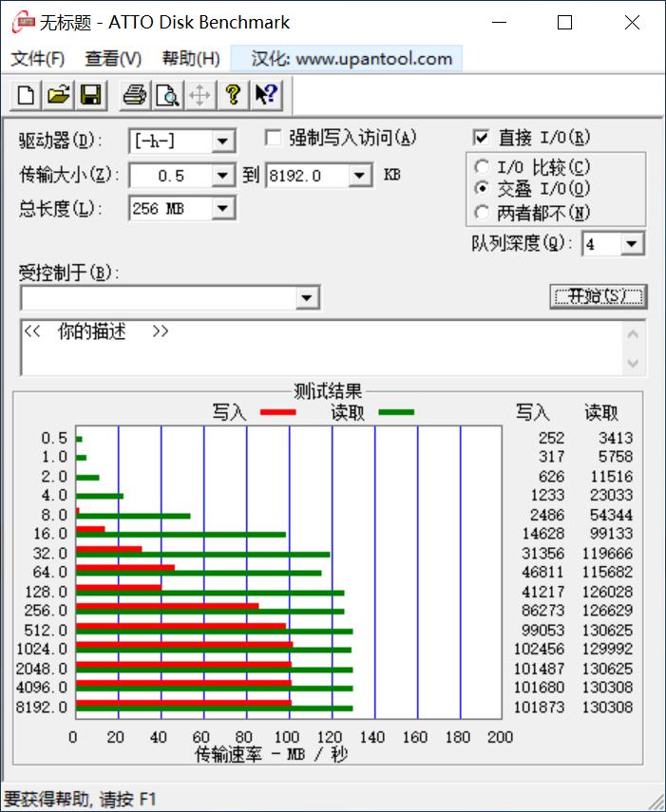The height and width of the screenshot is (812, 666).
Task: Uncheck the 直接 I/O(R) checkbox
Action: [481, 138]
